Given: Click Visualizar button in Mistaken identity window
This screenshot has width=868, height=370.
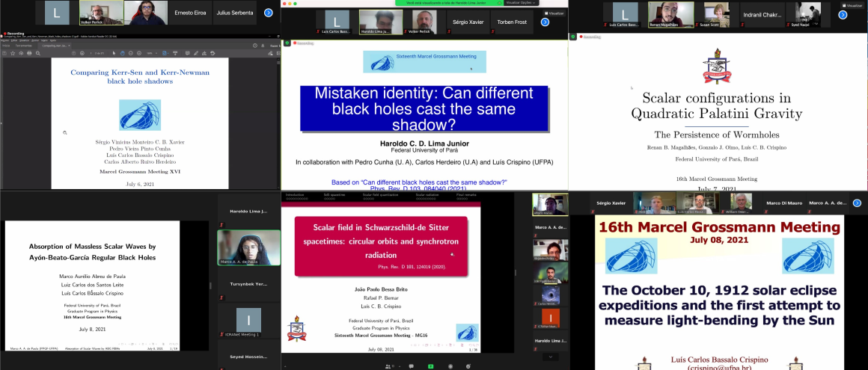Looking at the screenshot, I should pyautogui.click(x=554, y=13).
